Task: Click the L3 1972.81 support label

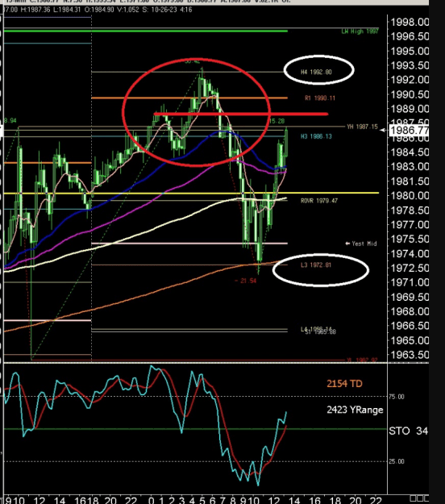Action: coord(316,264)
